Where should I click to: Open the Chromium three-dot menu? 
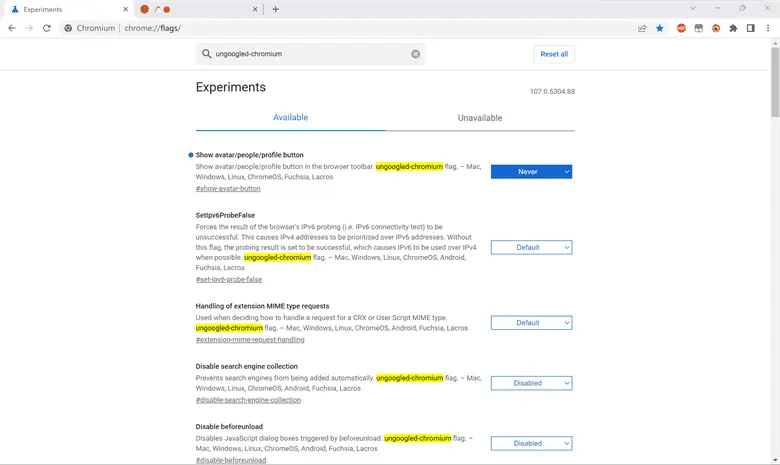767,28
